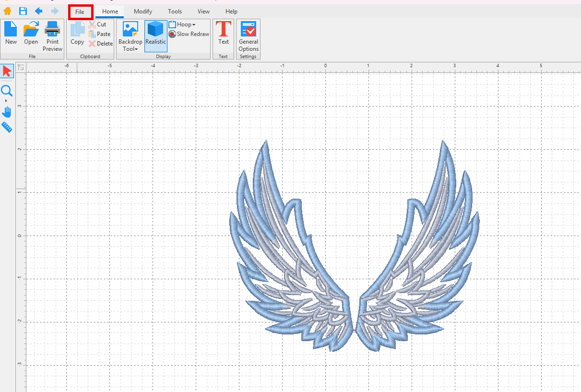581x392 pixels.
Task: Expand the small arrow under Zoom tool
Action: 6,101
